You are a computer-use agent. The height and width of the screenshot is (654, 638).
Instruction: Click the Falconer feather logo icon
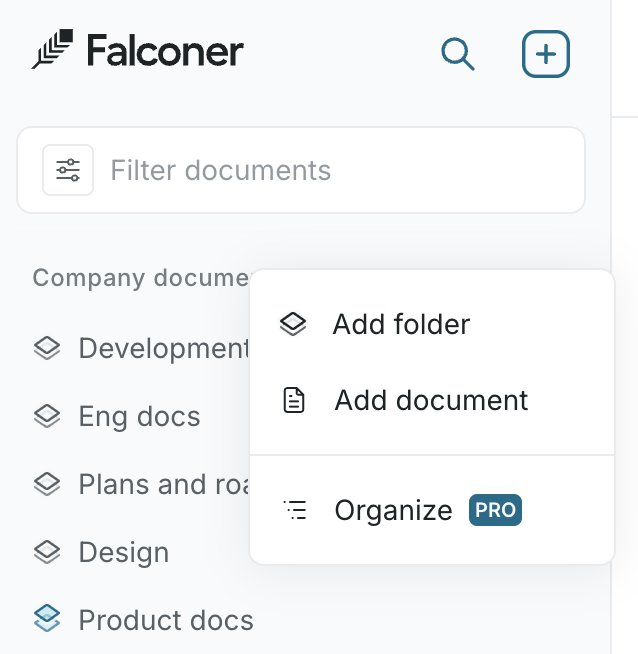52,50
